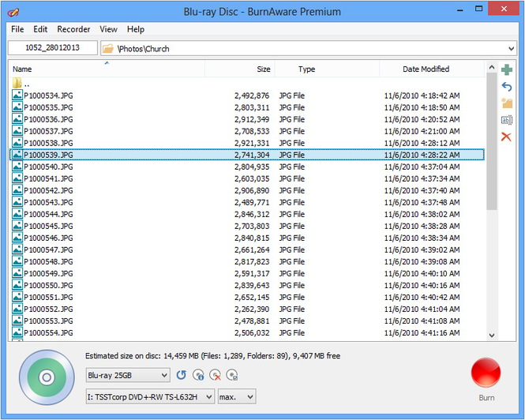Click the vertical scrollbar thumb
Screen dimensions: 525x420
[x=492, y=141]
